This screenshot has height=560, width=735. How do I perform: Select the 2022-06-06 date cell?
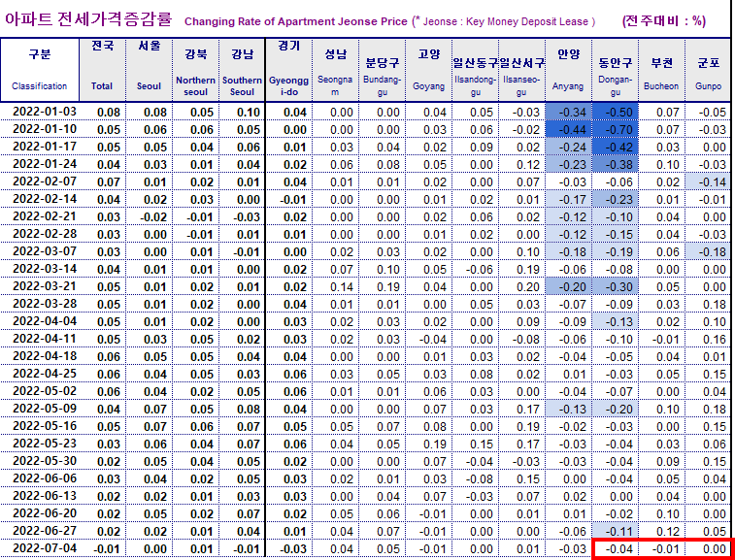click(x=40, y=478)
